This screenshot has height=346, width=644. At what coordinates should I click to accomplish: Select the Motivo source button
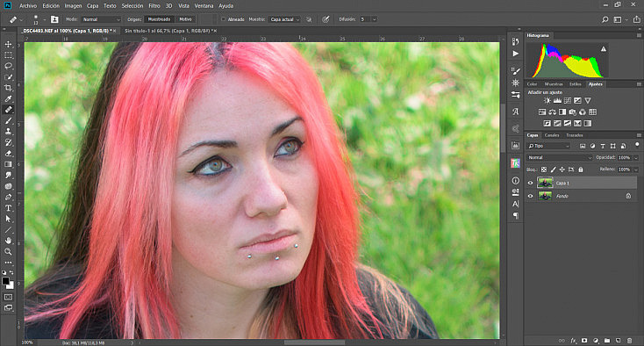185,19
